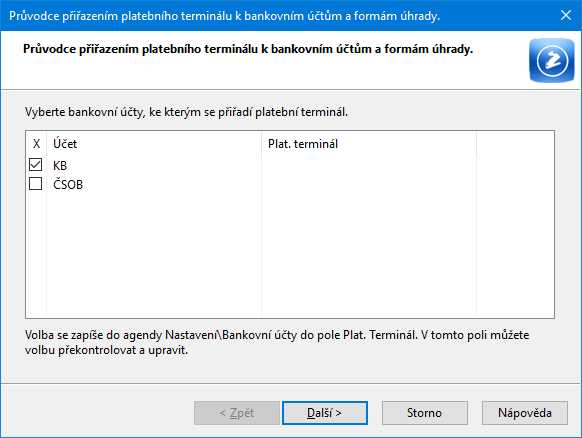Open help with the Nápověda button
582x438 pixels.
tap(525, 413)
